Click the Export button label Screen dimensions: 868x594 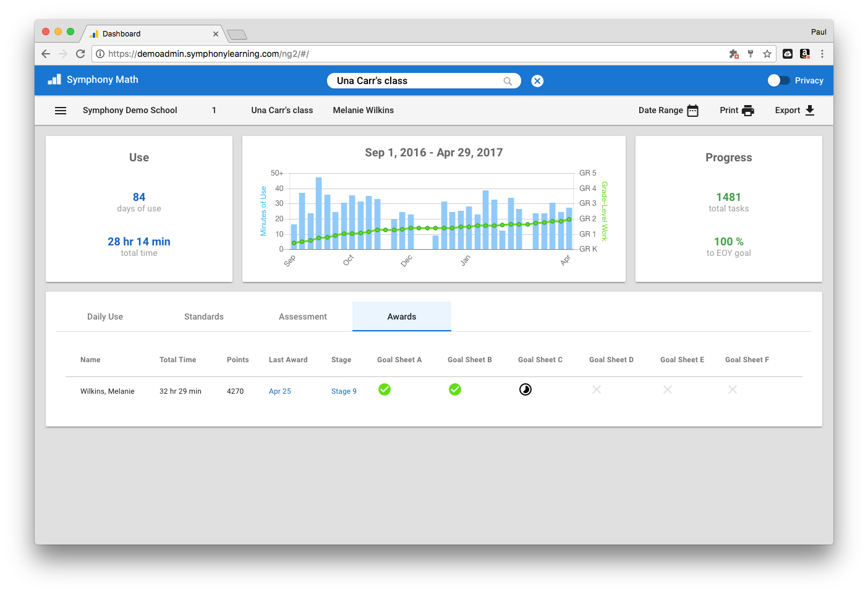point(788,111)
